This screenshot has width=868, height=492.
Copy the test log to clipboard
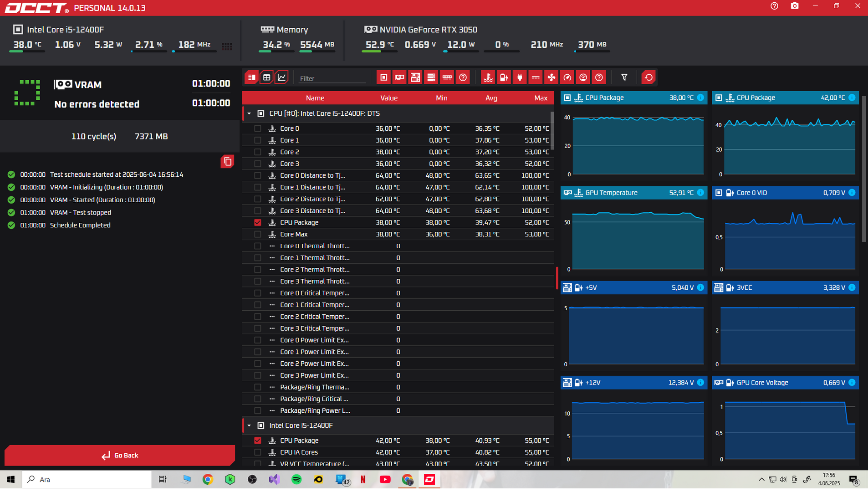tap(227, 162)
